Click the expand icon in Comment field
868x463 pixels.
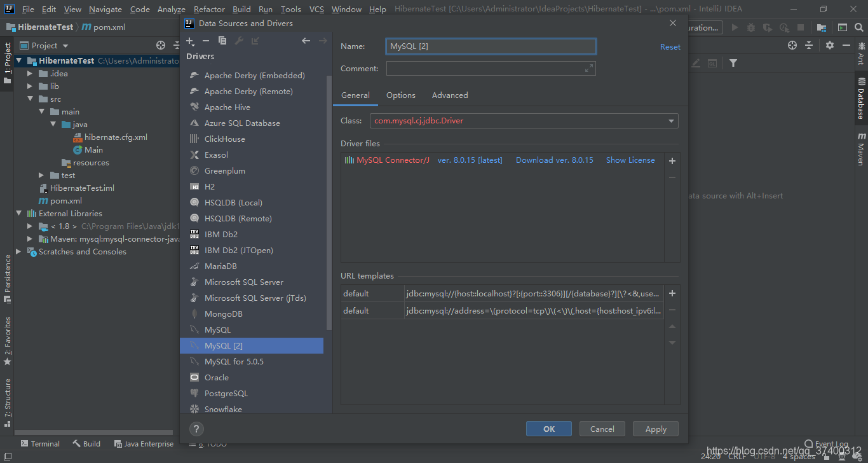[589, 68]
